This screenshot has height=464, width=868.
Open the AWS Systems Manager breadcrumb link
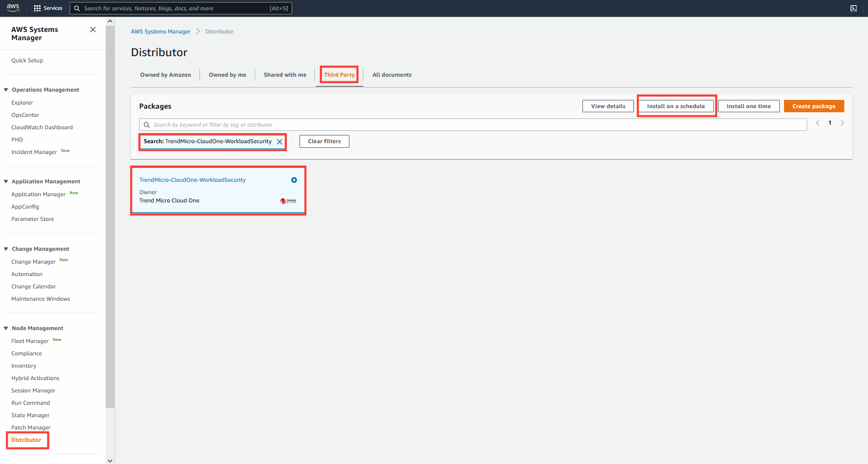[161, 31]
